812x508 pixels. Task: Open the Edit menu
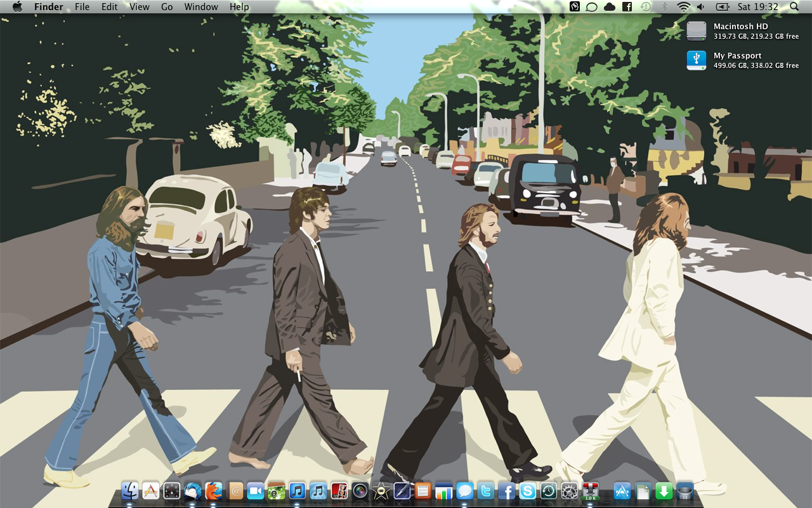pyautogui.click(x=110, y=7)
